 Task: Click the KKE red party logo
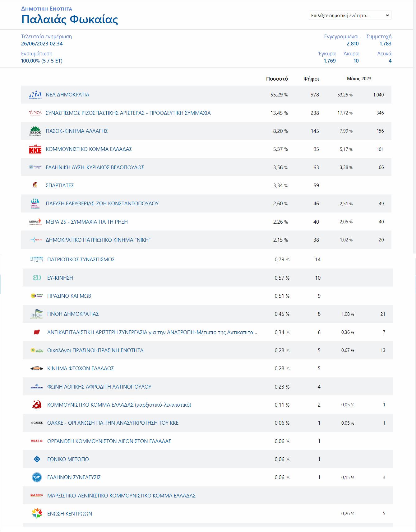tap(35, 149)
